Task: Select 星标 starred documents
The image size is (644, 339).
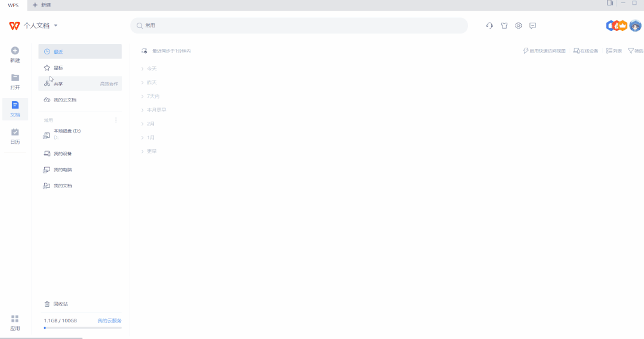Action: (x=80, y=68)
